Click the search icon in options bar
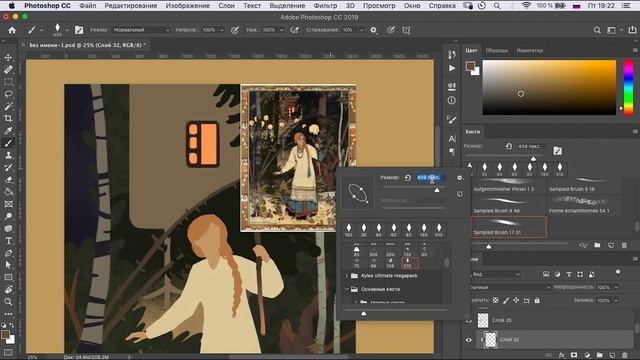 [597, 30]
